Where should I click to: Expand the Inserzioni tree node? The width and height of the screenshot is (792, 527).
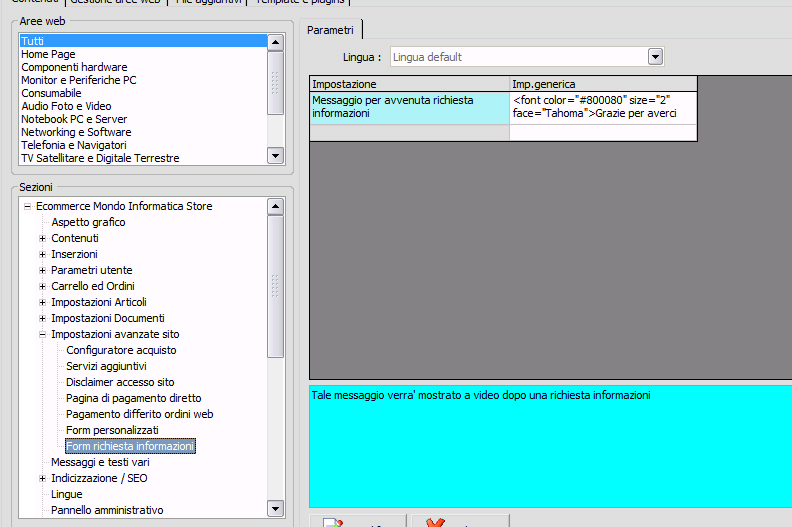pos(42,254)
